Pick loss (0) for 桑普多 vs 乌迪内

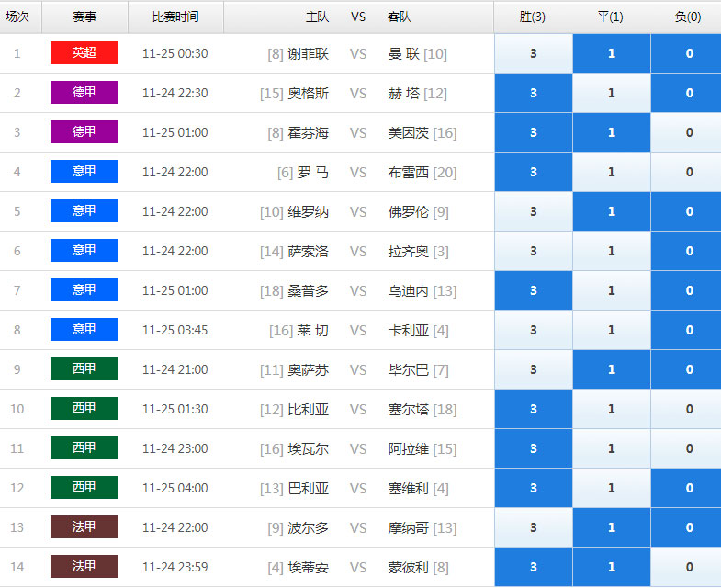[686, 290]
